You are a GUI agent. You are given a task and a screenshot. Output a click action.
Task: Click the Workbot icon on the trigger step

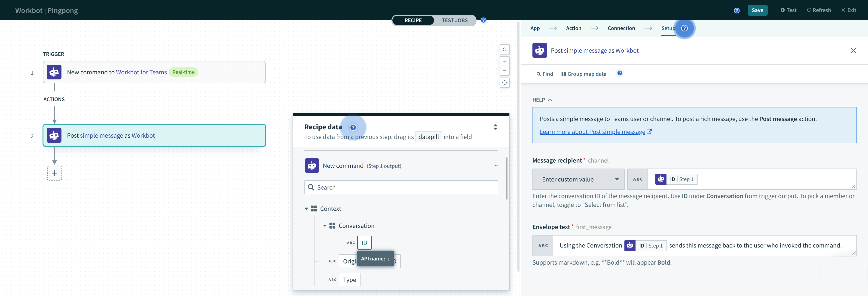[x=54, y=72]
